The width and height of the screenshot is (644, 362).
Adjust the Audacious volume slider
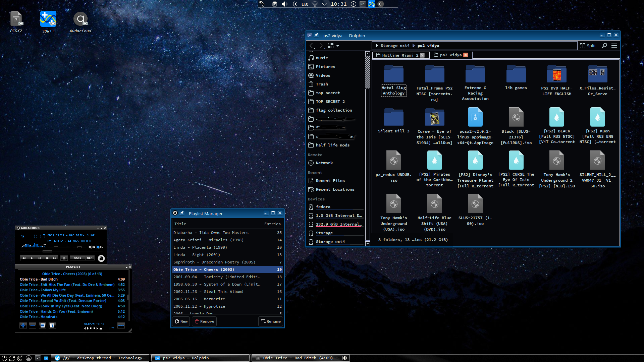coord(56,247)
